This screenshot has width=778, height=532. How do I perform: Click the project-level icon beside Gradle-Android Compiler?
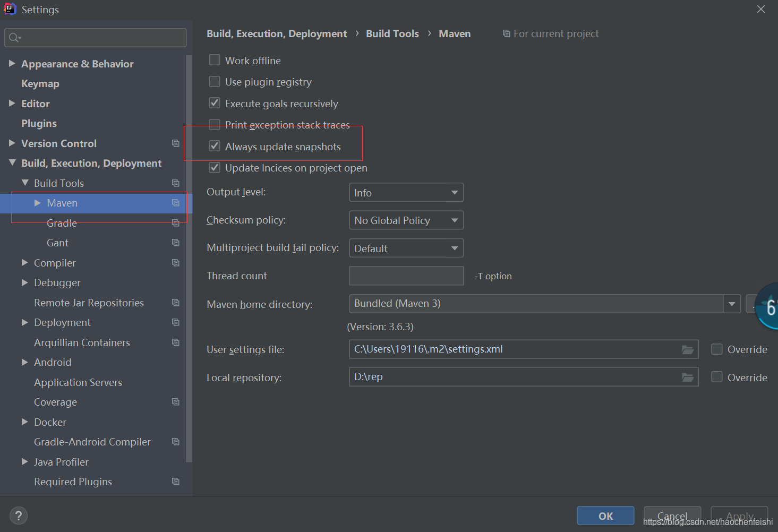(176, 442)
